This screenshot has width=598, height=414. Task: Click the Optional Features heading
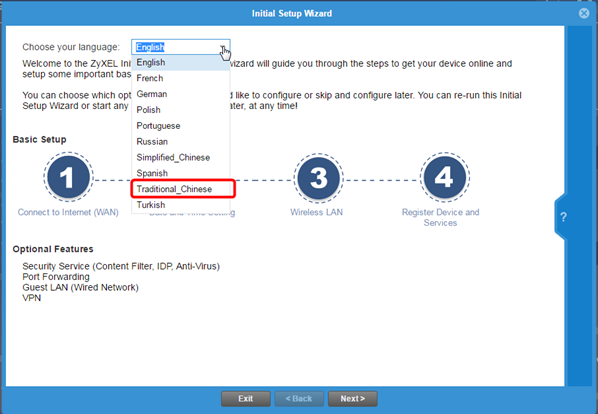53,249
